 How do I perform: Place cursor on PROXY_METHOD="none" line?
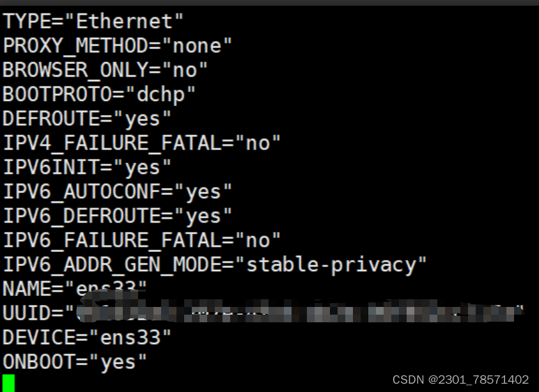[x=117, y=46]
